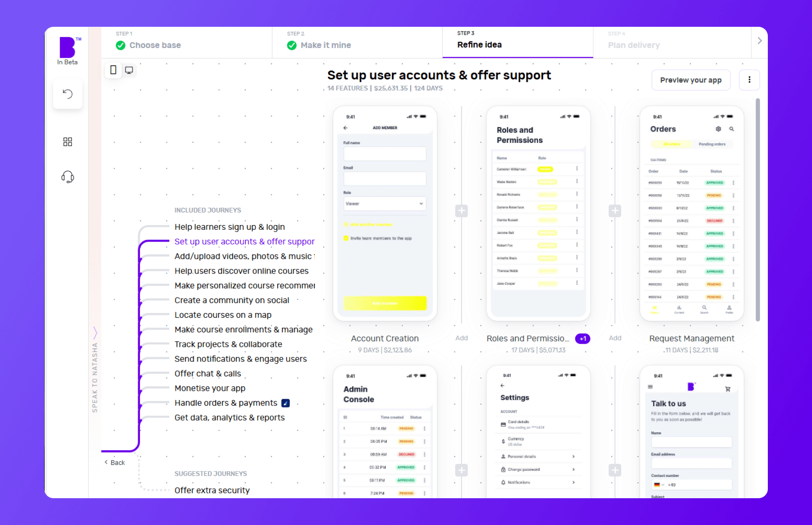The width and height of the screenshot is (812, 525).
Task: Click the gear icon in Orders screen
Action: click(718, 129)
